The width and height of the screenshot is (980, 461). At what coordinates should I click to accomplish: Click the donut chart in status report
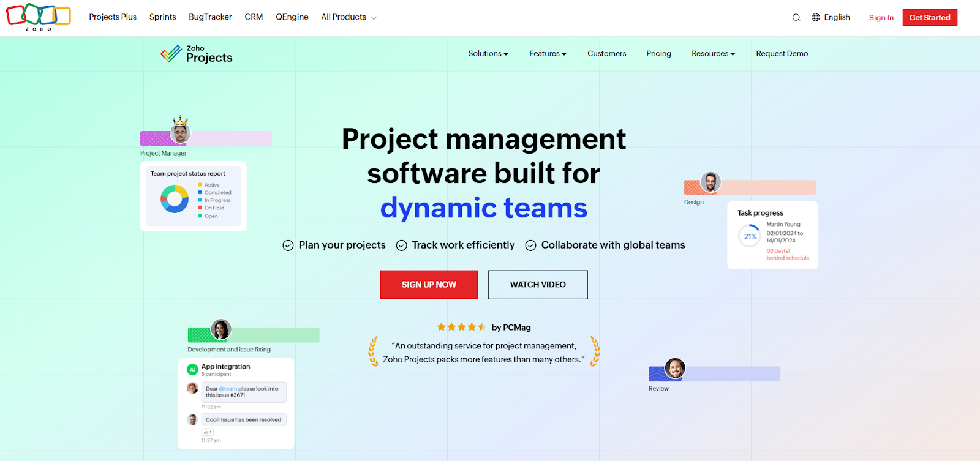(175, 199)
